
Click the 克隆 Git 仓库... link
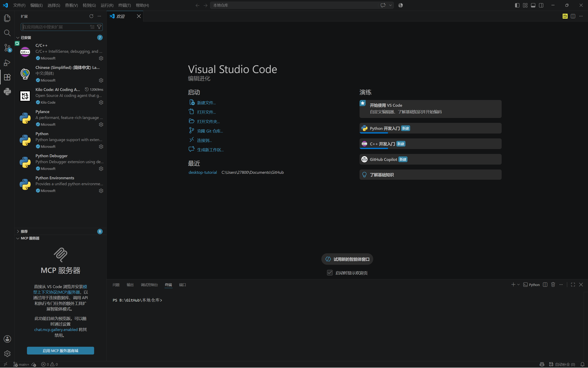pos(210,131)
